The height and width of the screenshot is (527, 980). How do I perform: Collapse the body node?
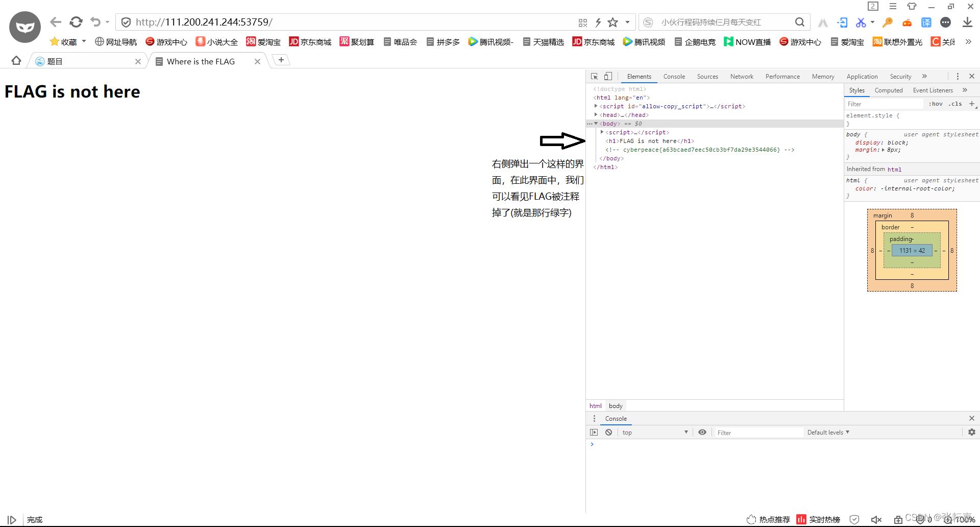click(596, 123)
